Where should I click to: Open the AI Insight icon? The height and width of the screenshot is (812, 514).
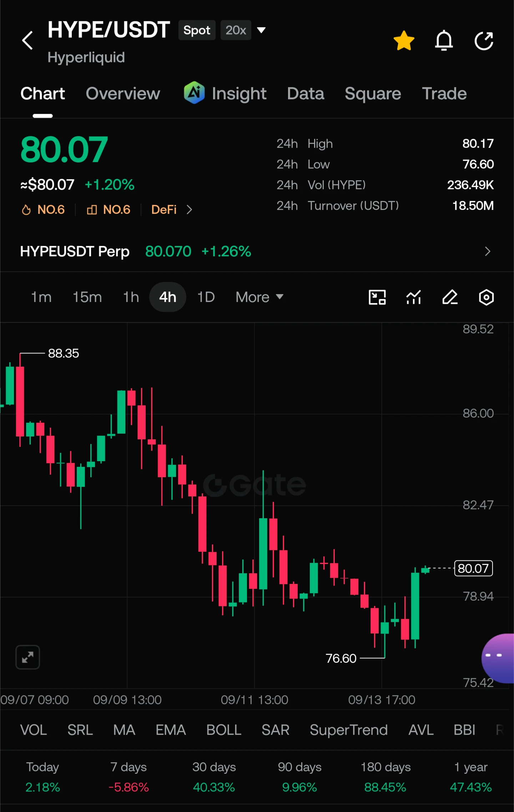194,93
